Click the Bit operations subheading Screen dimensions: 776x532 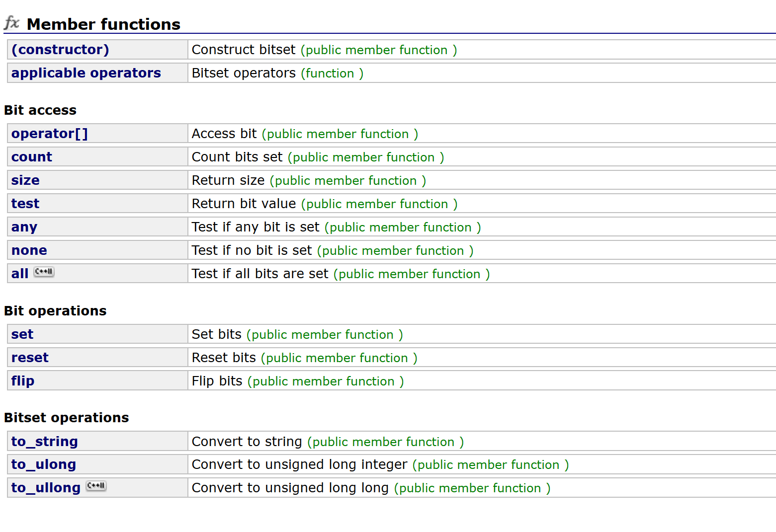pyautogui.click(x=55, y=311)
